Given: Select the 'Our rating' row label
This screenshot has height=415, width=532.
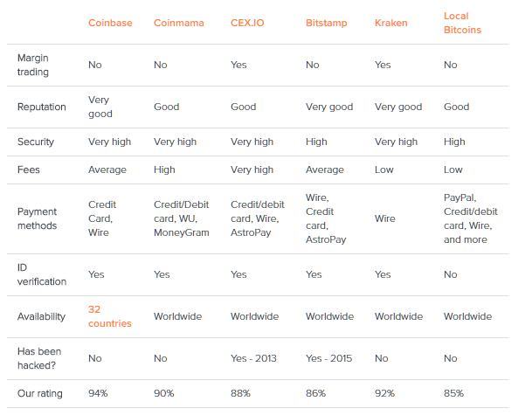Looking at the screenshot, I should 40,393.
